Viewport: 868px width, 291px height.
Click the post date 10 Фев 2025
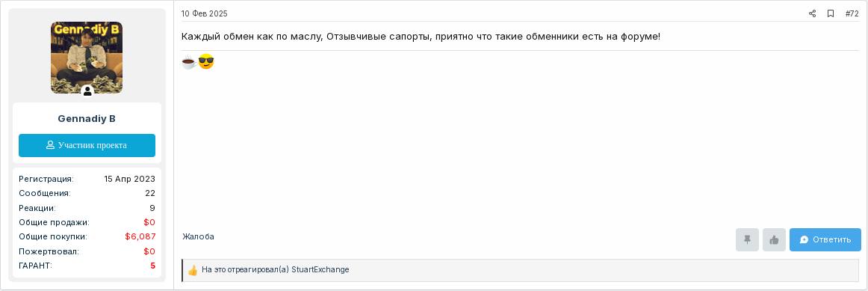(x=204, y=13)
